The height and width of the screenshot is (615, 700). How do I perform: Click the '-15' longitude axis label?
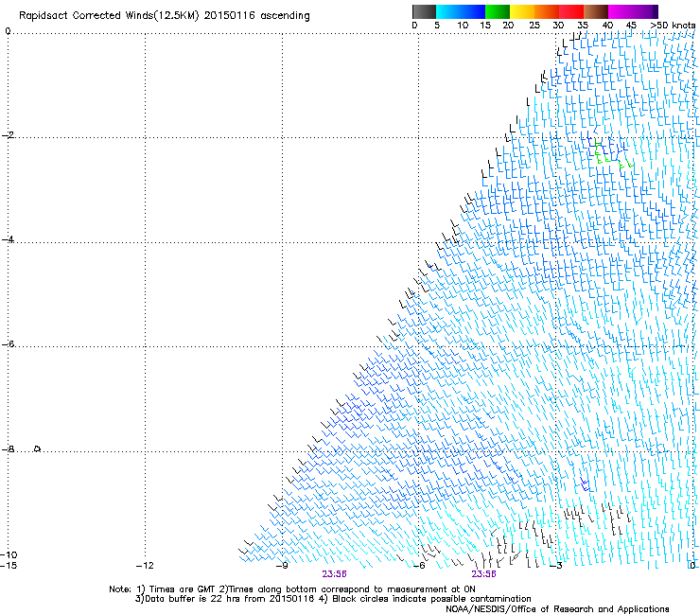pyautogui.click(x=9, y=566)
